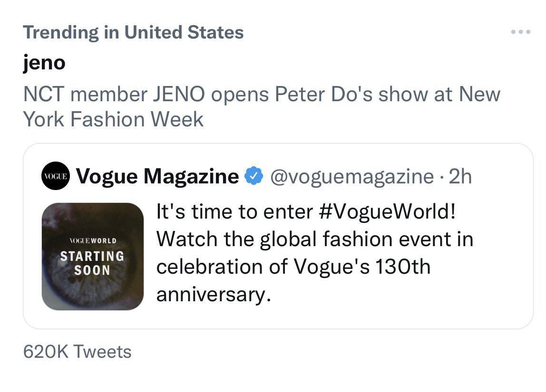Click the 620K Tweets count
The width and height of the screenshot is (546, 392).
pos(78,351)
